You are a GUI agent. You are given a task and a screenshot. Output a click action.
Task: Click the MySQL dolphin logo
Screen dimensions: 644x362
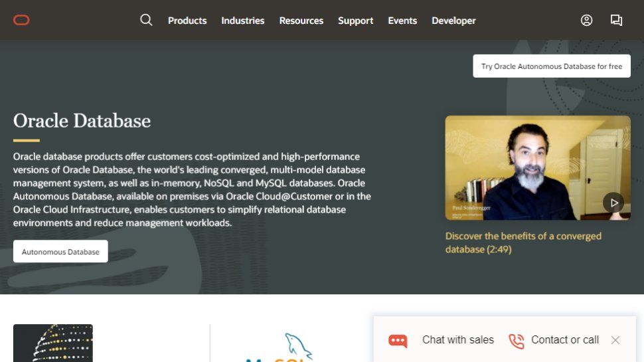point(280,347)
